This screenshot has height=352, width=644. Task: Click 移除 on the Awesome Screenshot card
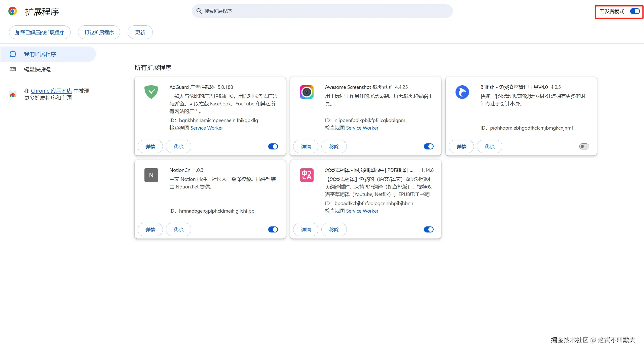click(x=334, y=147)
